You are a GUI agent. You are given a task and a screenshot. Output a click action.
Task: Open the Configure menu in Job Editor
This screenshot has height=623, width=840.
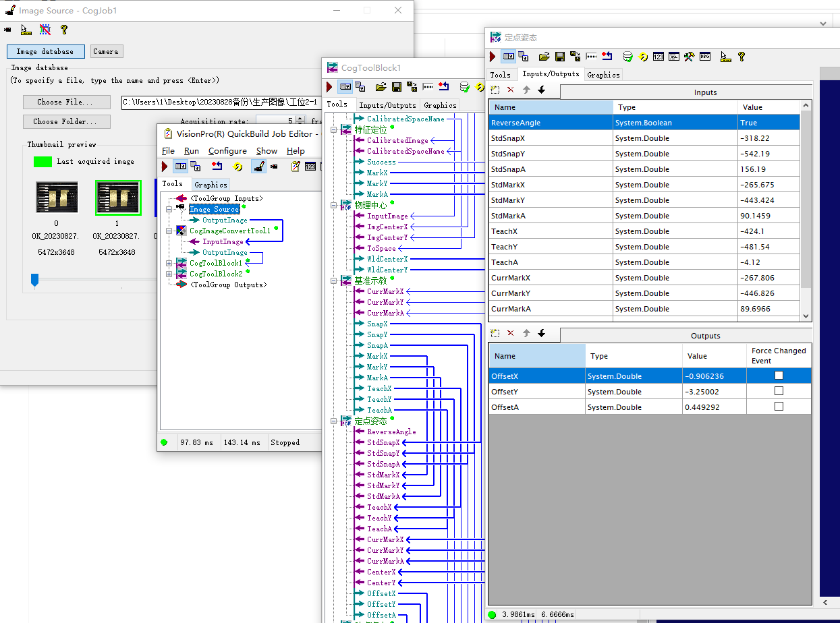click(x=227, y=151)
